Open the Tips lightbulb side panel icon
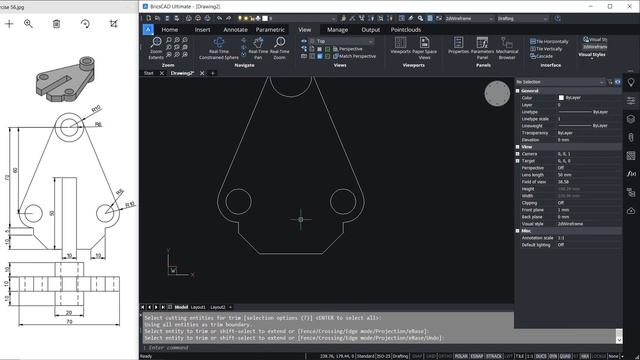 [x=631, y=82]
